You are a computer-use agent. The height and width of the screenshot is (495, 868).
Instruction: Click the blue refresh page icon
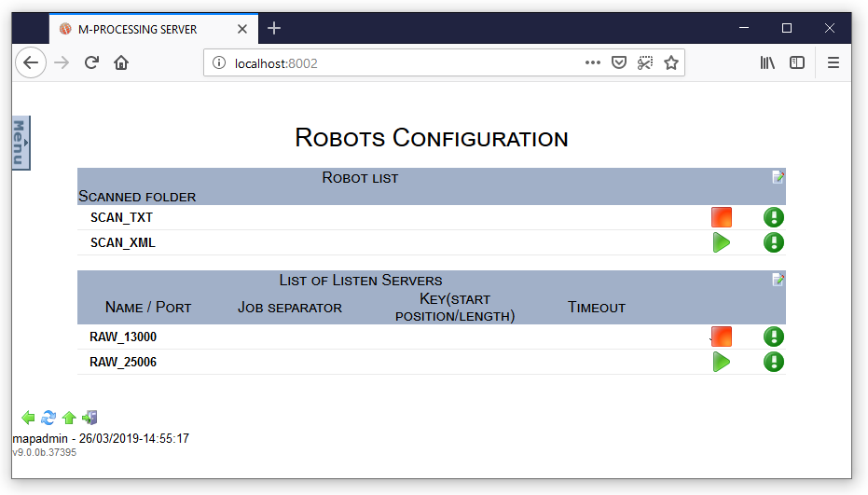point(48,418)
